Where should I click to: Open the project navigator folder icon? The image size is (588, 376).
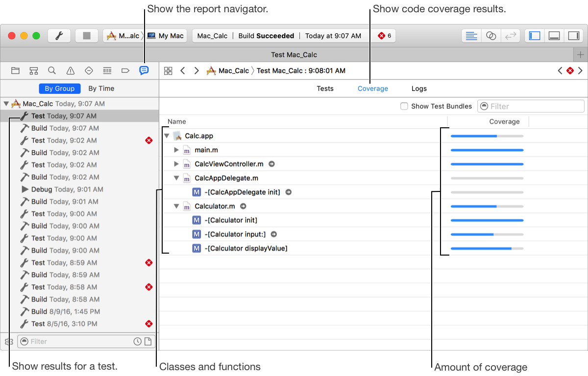pos(16,70)
